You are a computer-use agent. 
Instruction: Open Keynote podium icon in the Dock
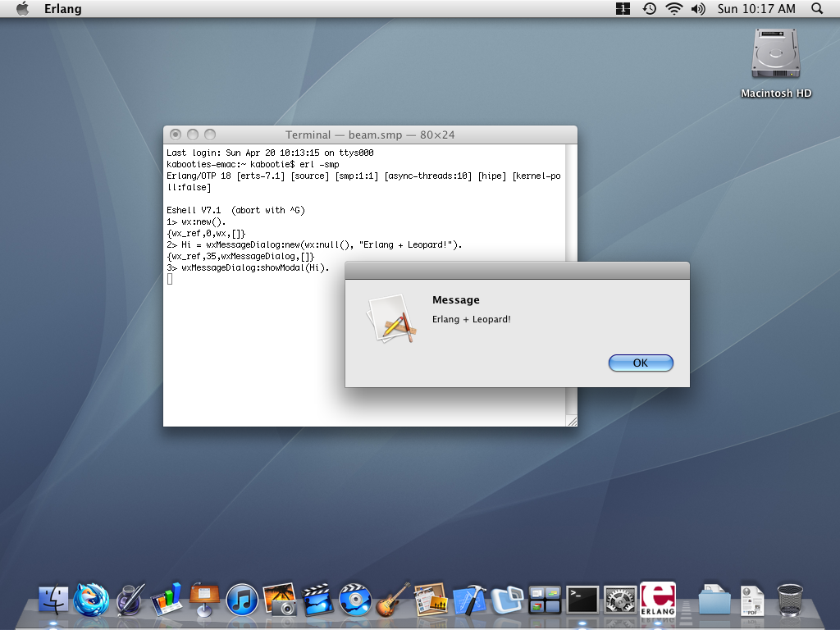[204, 599]
